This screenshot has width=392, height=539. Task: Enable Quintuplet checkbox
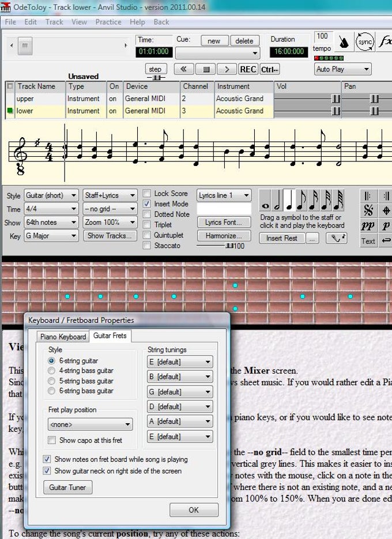pyautogui.click(x=147, y=235)
